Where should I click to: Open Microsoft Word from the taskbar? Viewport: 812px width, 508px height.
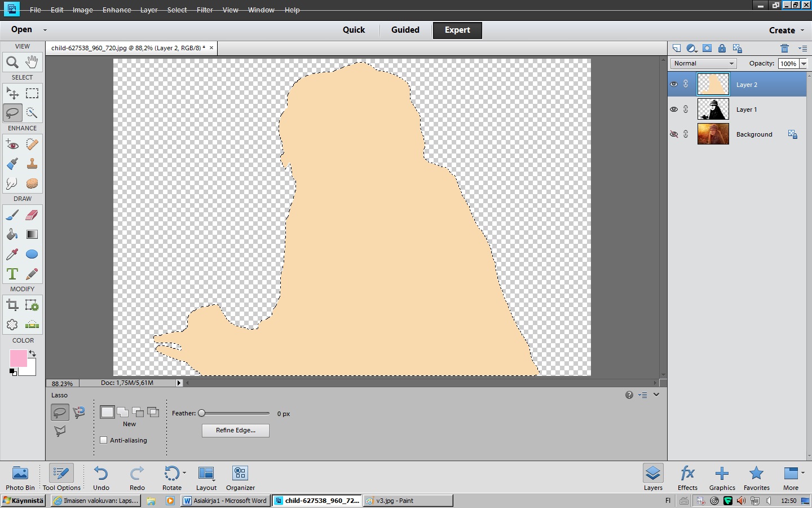[226, 501]
